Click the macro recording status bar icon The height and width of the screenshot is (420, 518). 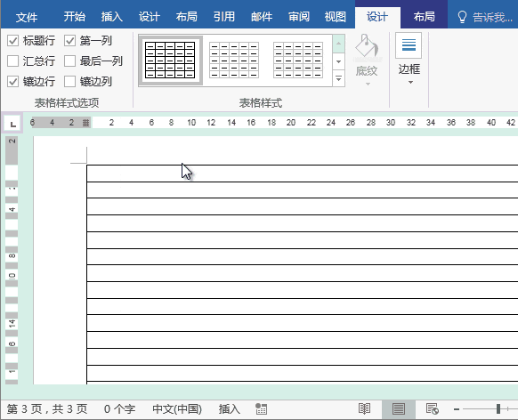(261, 409)
